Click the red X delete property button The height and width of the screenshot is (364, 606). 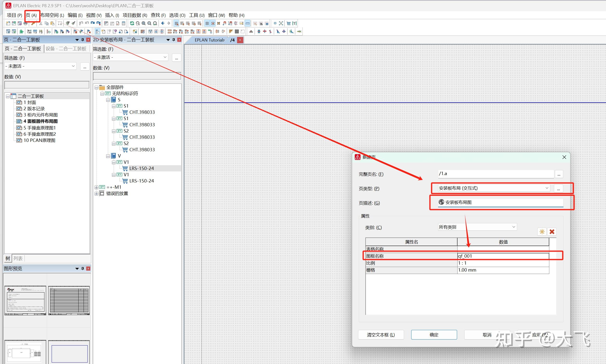[x=552, y=231]
